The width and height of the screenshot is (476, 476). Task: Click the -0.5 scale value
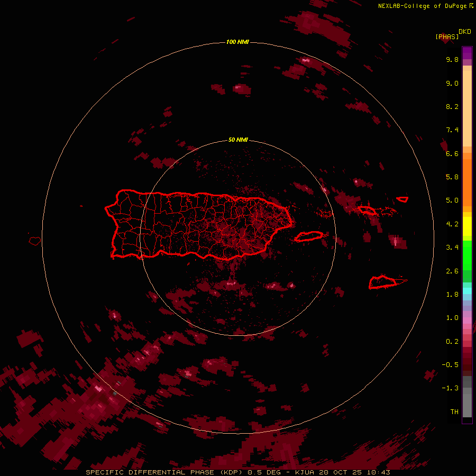click(450, 365)
